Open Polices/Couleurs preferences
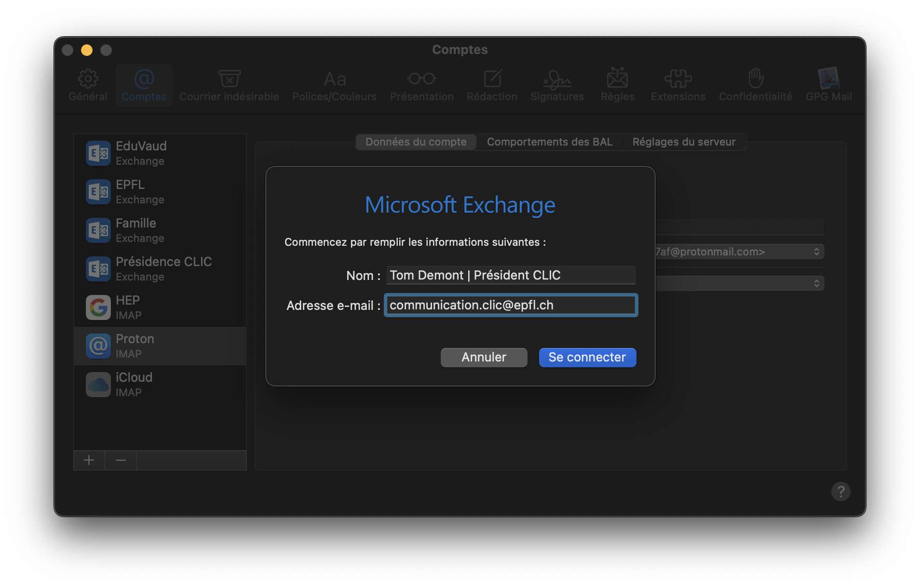The image size is (920, 588). coord(334,85)
